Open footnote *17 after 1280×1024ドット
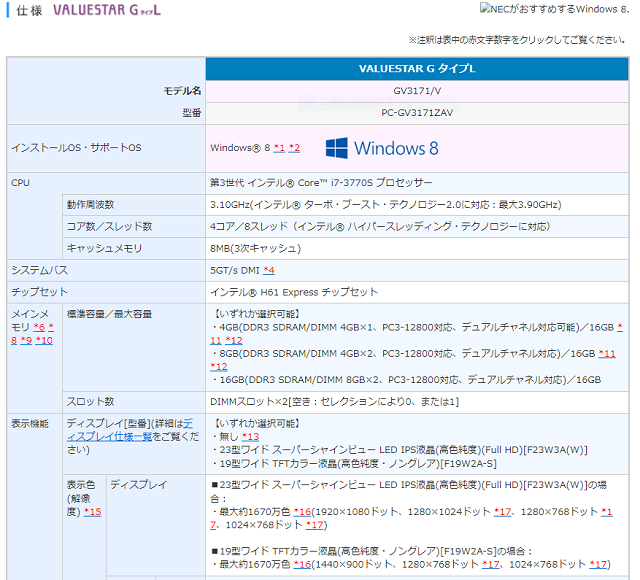Image resolution: width=640 pixels, height=580 pixels. tap(502, 512)
